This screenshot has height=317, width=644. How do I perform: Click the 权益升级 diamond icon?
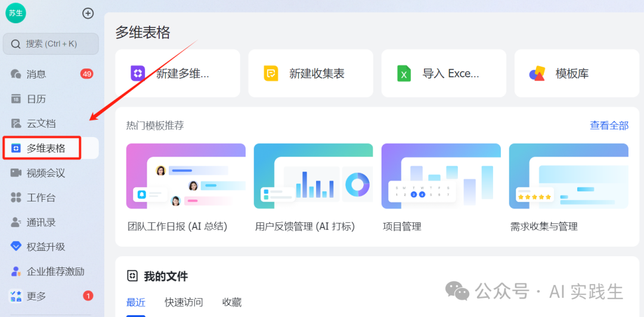coord(16,247)
